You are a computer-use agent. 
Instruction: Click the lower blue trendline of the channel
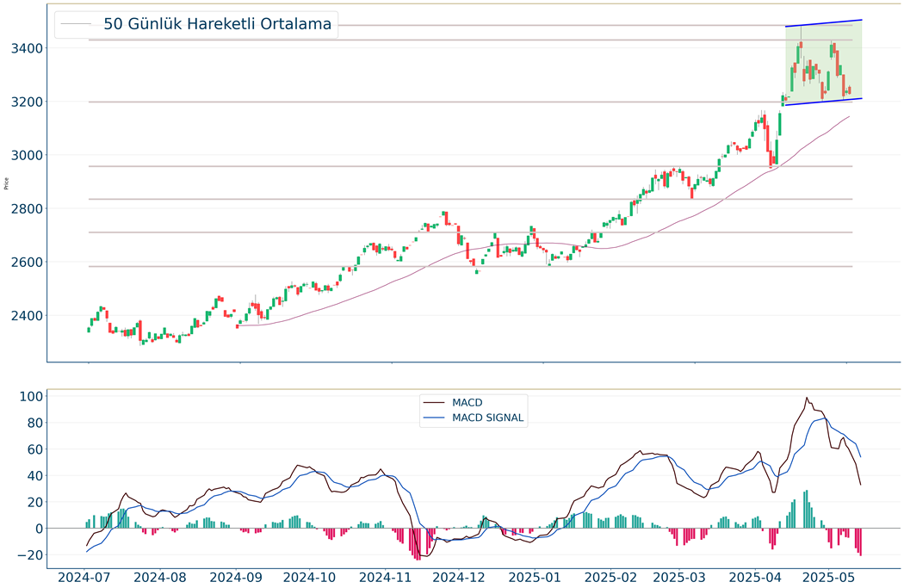(x=823, y=102)
